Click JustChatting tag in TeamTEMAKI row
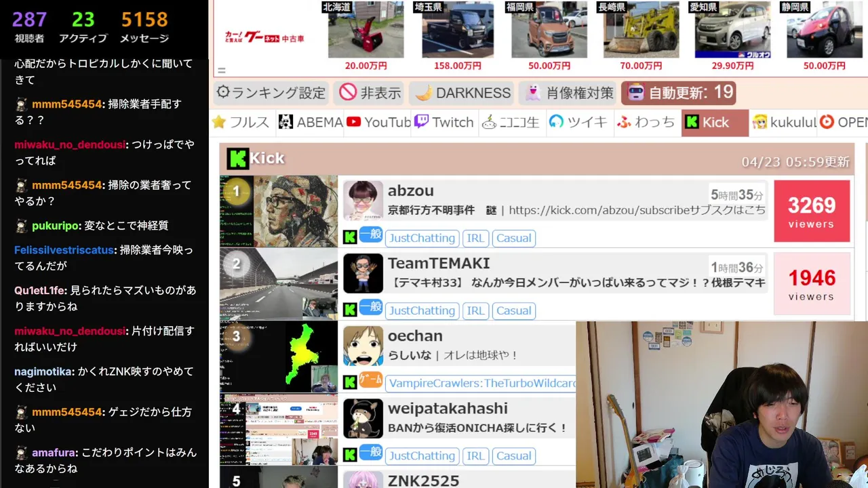 (422, 310)
